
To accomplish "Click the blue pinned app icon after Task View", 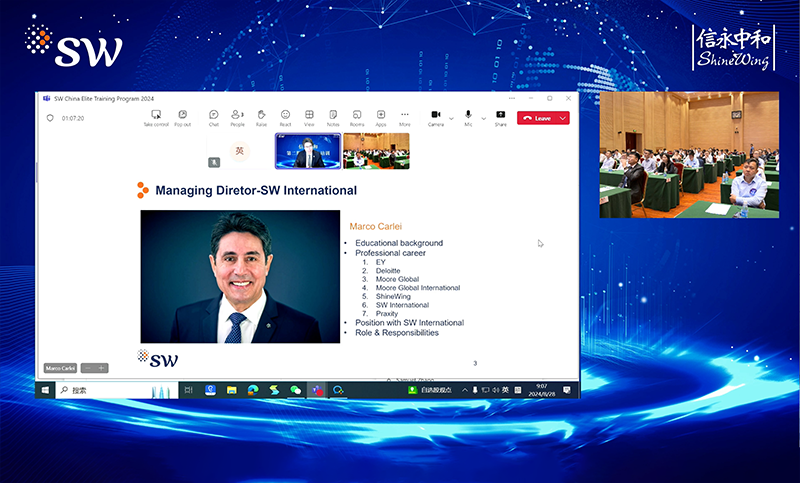I will point(210,390).
